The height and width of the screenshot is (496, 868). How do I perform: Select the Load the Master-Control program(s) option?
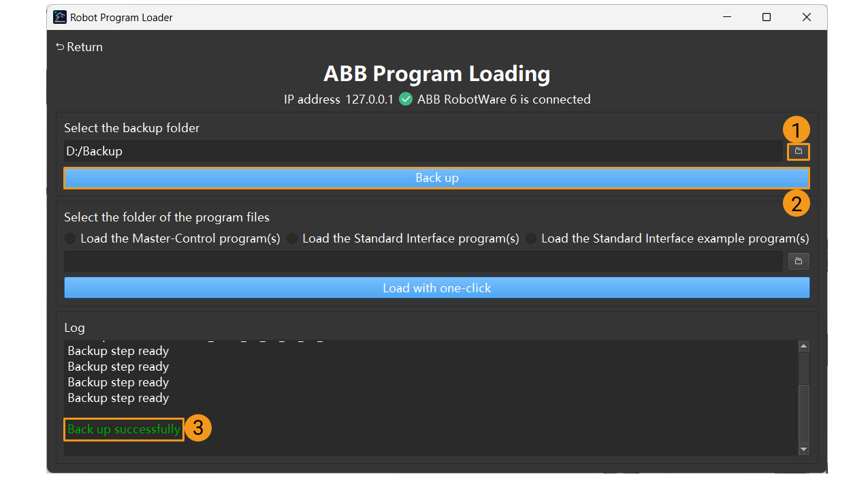tap(69, 238)
